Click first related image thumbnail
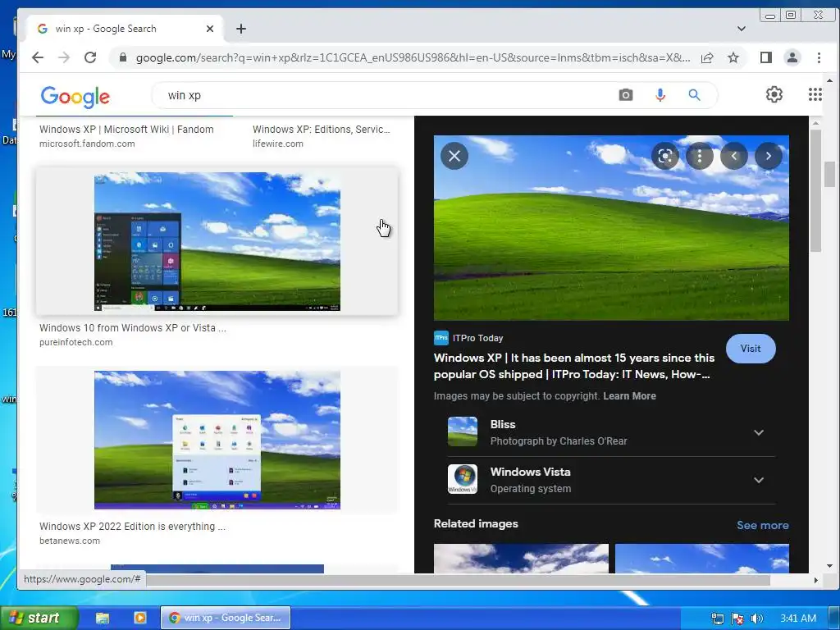This screenshot has width=840, height=630. pyautogui.click(x=521, y=559)
